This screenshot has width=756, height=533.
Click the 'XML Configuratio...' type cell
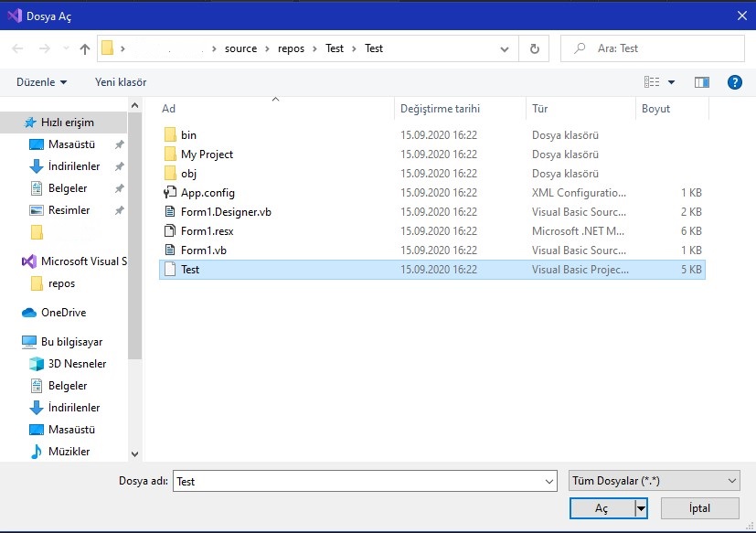pyautogui.click(x=579, y=193)
